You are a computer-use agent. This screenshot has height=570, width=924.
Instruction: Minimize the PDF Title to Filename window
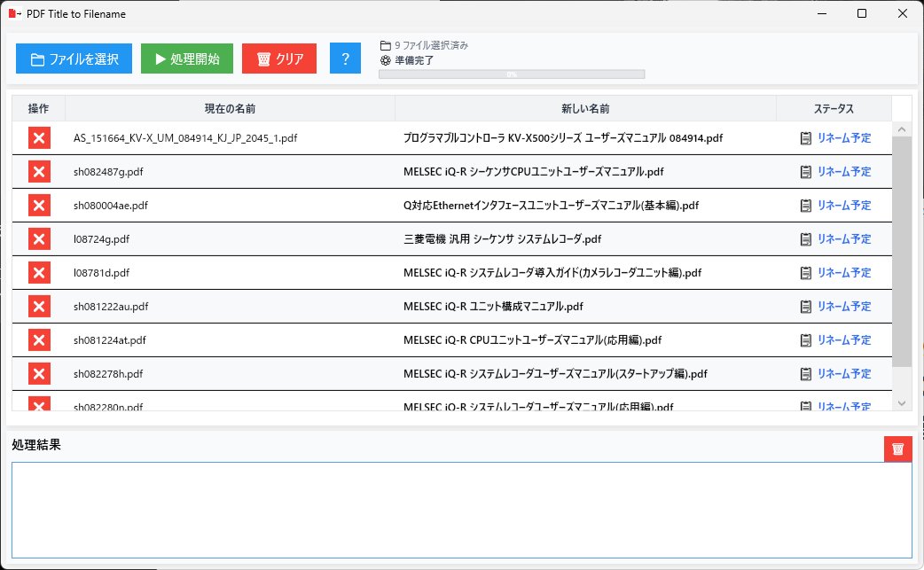822,13
